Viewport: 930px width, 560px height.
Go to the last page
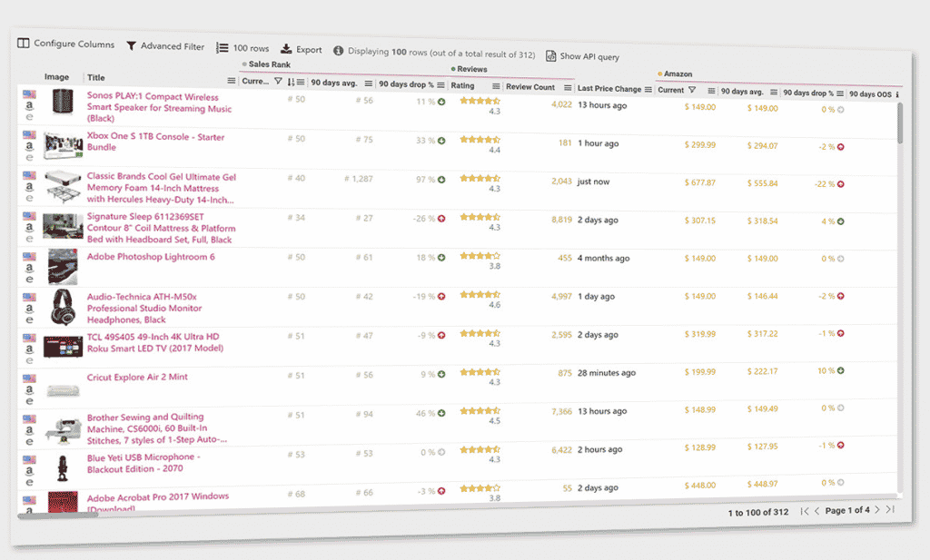[x=890, y=509]
